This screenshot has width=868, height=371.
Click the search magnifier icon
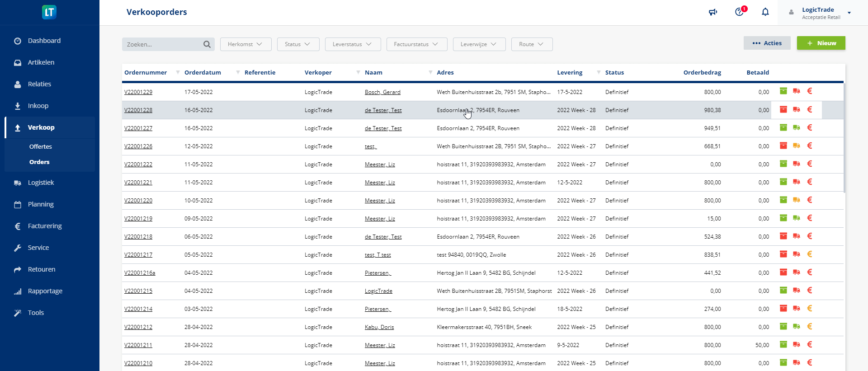pyautogui.click(x=207, y=44)
